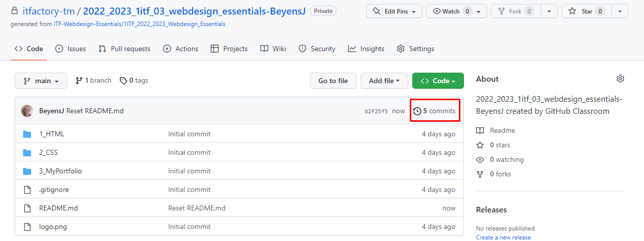Screen dimensions: 644x241
Task: Click the folder icon for 2_CSS
Action: coord(27,152)
